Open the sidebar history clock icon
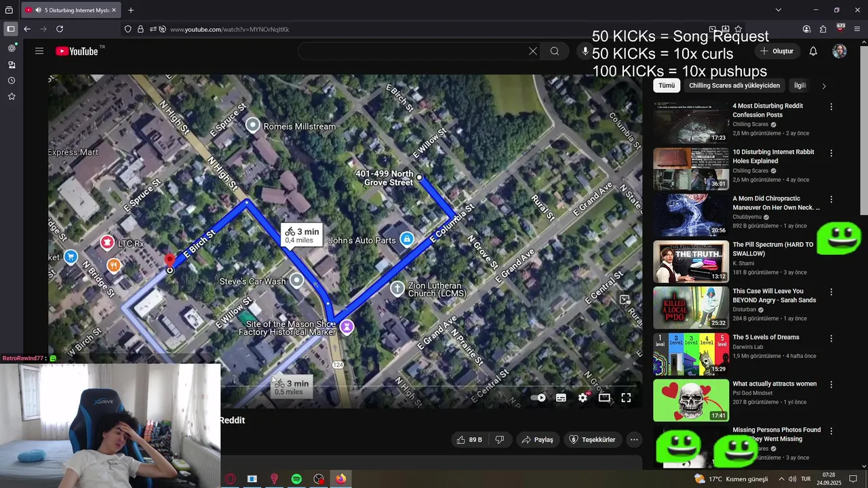This screenshot has width=868, height=488. [12, 81]
